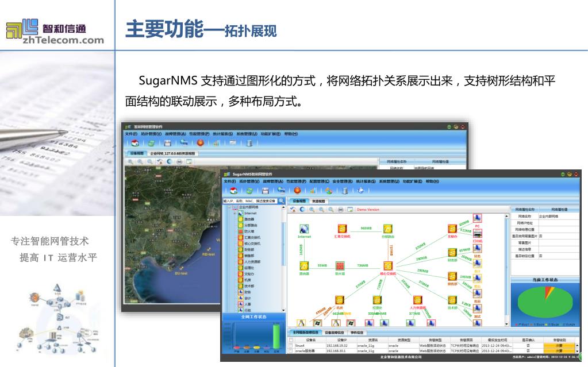Viewport: 588px width, 367px height.
Task: Select the 汇聚交换机 node in topology map
Action: pos(342,229)
